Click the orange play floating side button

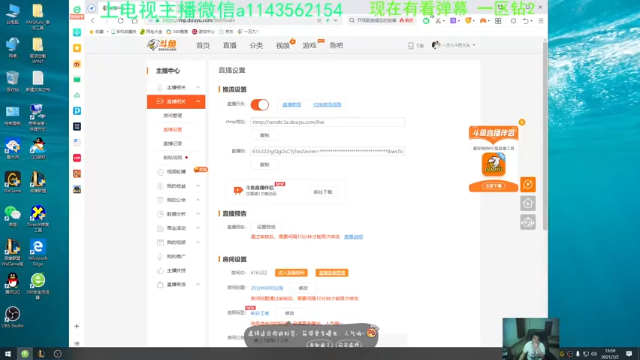point(528,184)
